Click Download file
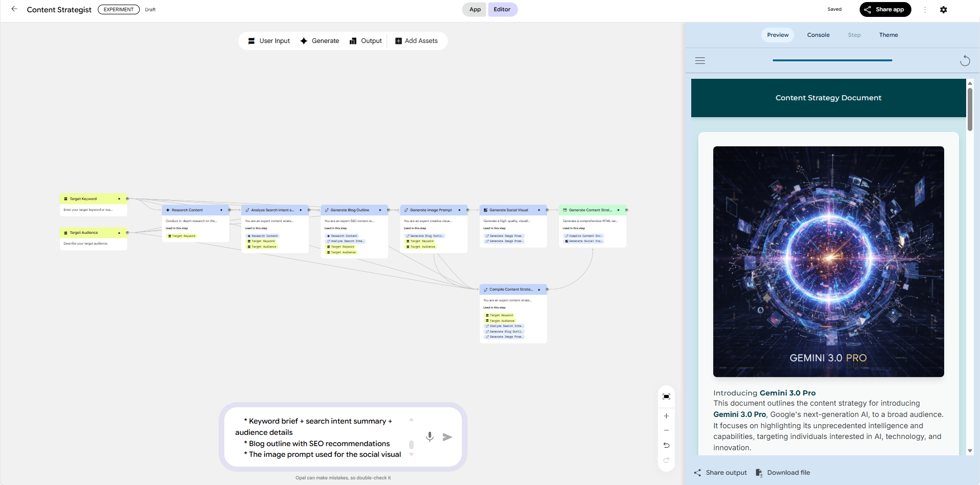 coord(783,473)
